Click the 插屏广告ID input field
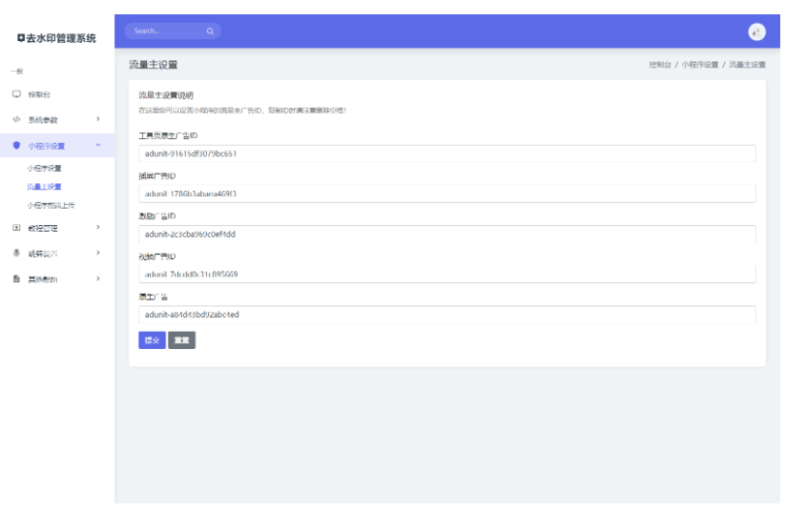The width and height of the screenshot is (785, 532). 447,194
